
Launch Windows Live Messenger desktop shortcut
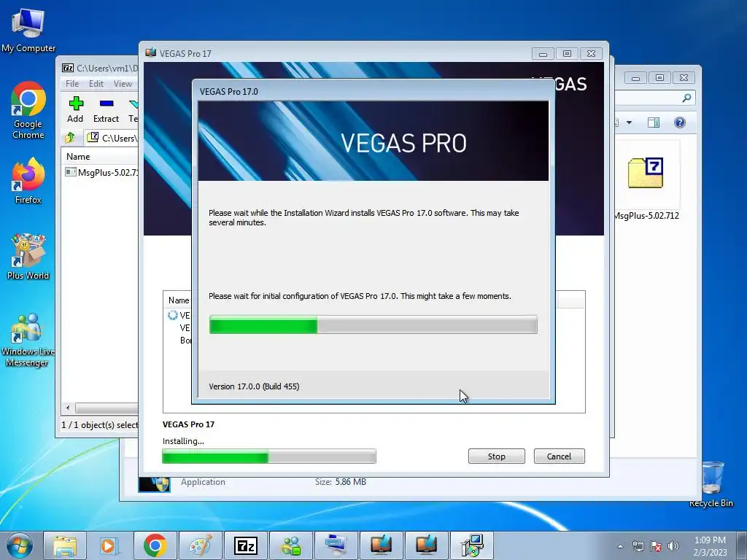tap(28, 340)
